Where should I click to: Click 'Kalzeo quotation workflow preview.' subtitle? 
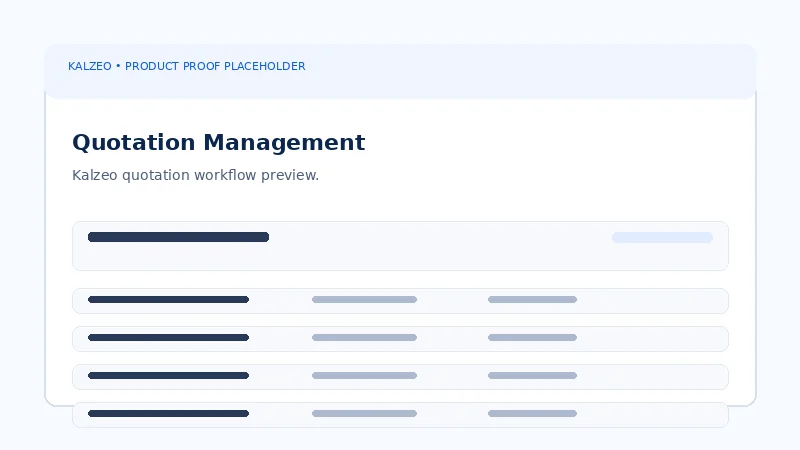point(195,175)
